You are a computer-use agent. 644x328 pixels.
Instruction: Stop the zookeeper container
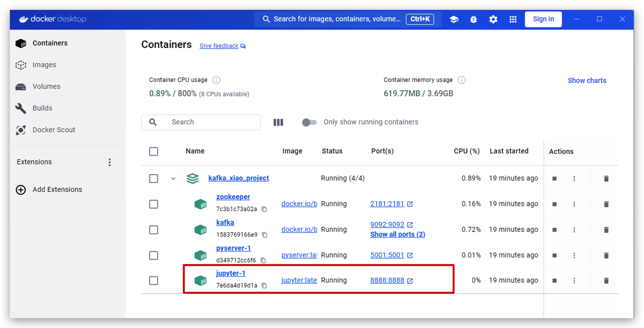pyautogui.click(x=555, y=204)
